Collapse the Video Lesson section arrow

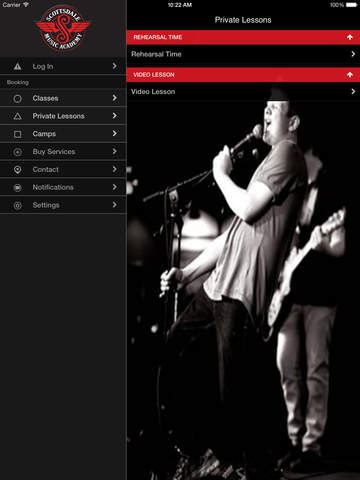350,75
